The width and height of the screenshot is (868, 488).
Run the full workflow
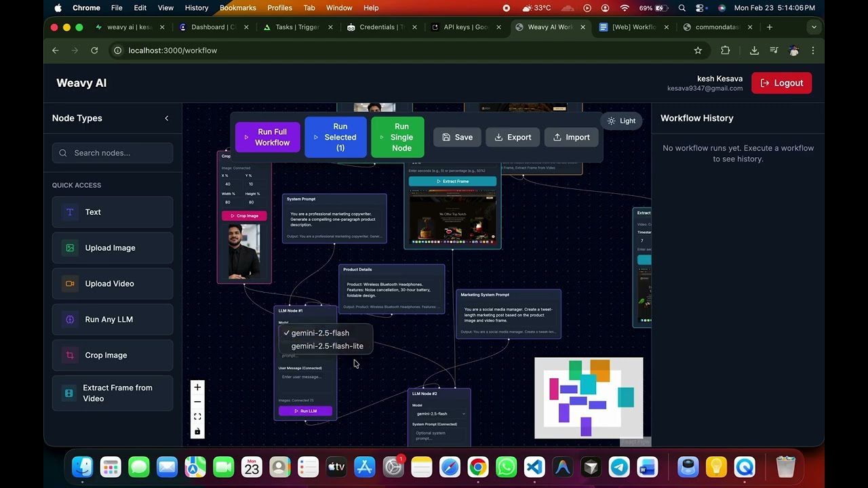pos(267,137)
